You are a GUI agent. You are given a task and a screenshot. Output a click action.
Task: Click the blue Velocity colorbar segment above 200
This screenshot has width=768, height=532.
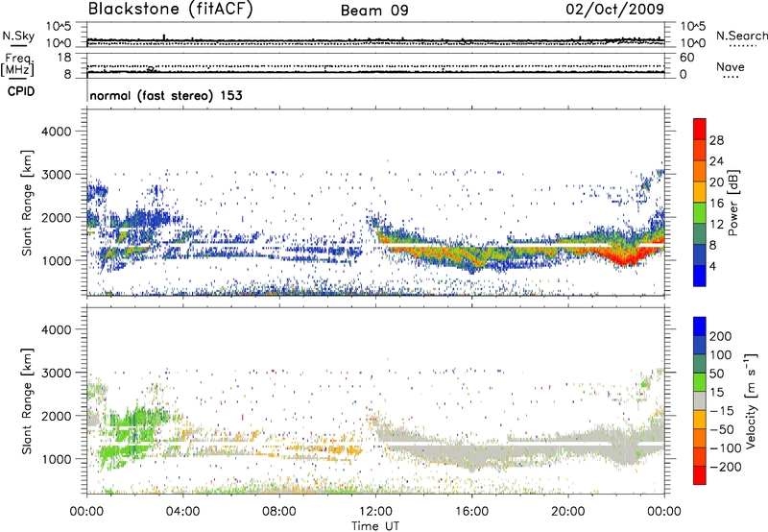[700, 326]
